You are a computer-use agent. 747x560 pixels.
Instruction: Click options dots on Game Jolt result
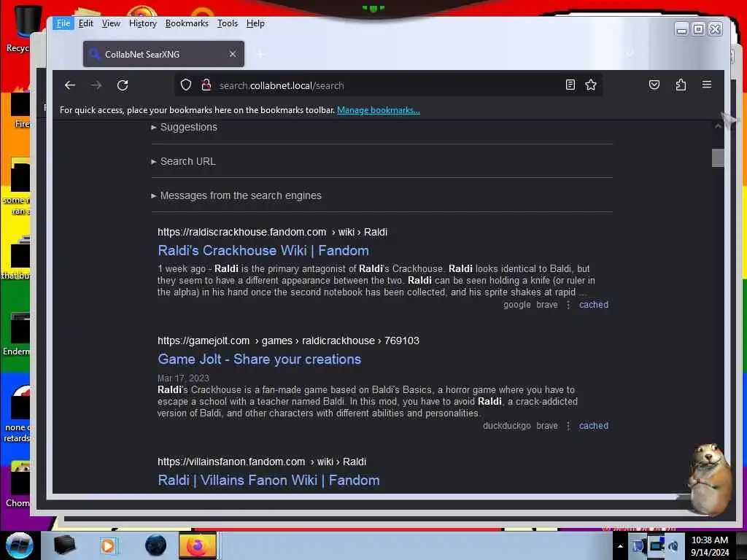(x=568, y=426)
